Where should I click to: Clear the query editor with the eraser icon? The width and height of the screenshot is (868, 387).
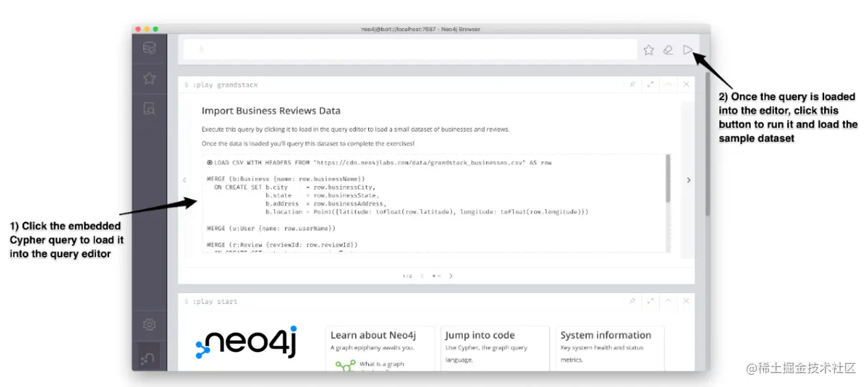click(668, 49)
